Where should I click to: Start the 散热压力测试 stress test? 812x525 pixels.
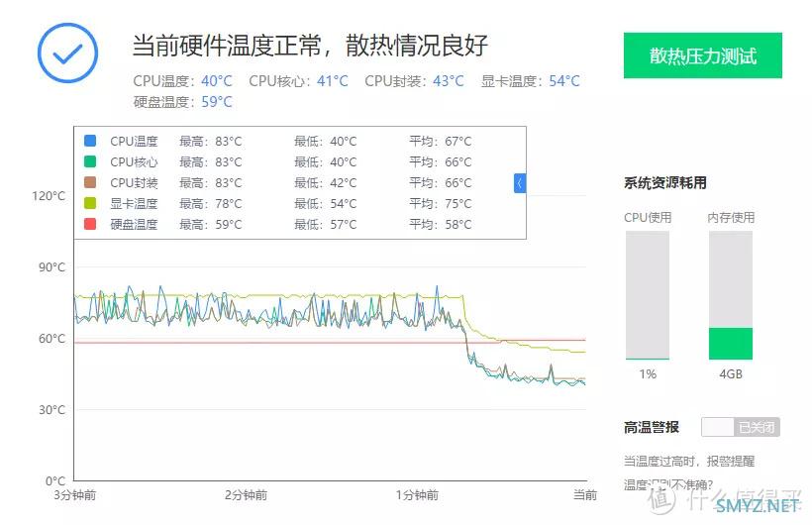tap(703, 55)
